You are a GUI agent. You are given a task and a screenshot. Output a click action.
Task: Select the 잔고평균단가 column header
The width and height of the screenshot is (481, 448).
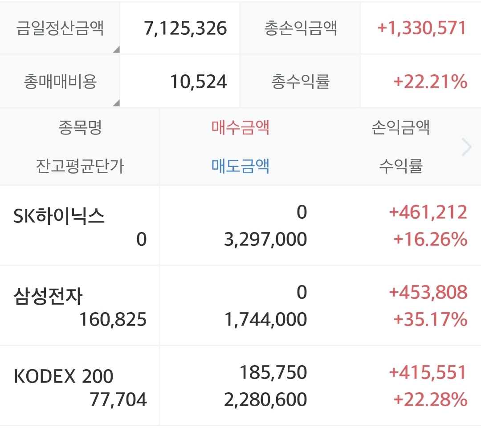point(80,167)
